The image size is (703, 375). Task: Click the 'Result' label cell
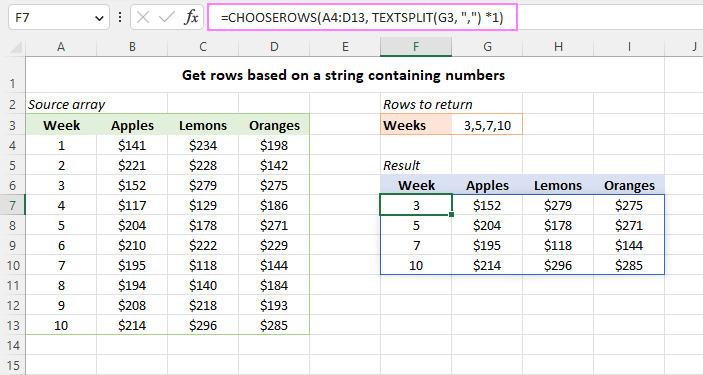[x=416, y=165]
